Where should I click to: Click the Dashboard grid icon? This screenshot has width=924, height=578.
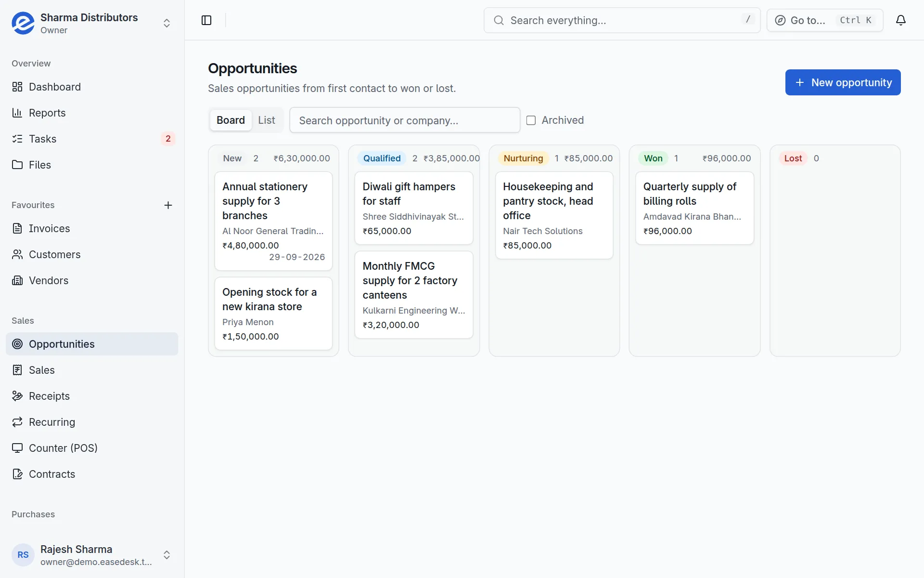tap(17, 87)
